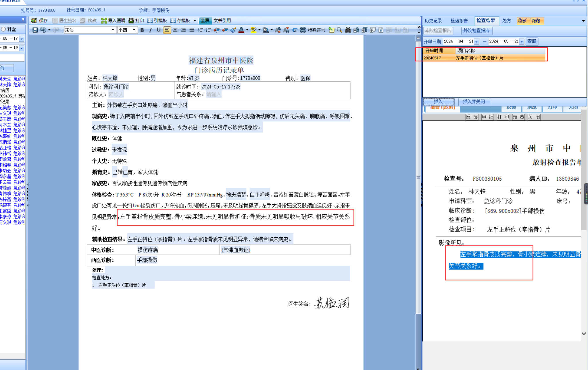Toggle italic formatting
Viewport: 588px width, 370px height.
coord(150,30)
